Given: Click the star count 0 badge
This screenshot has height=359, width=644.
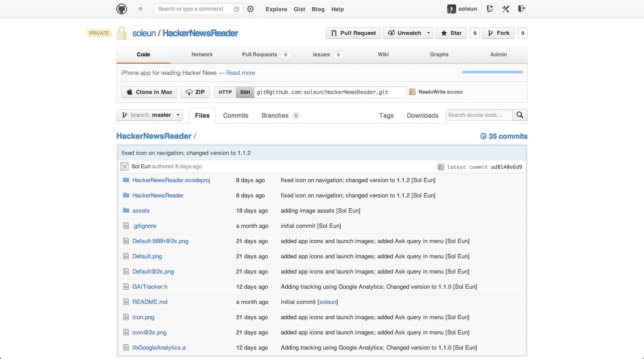Looking at the screenshot, I should pos(475,33).
